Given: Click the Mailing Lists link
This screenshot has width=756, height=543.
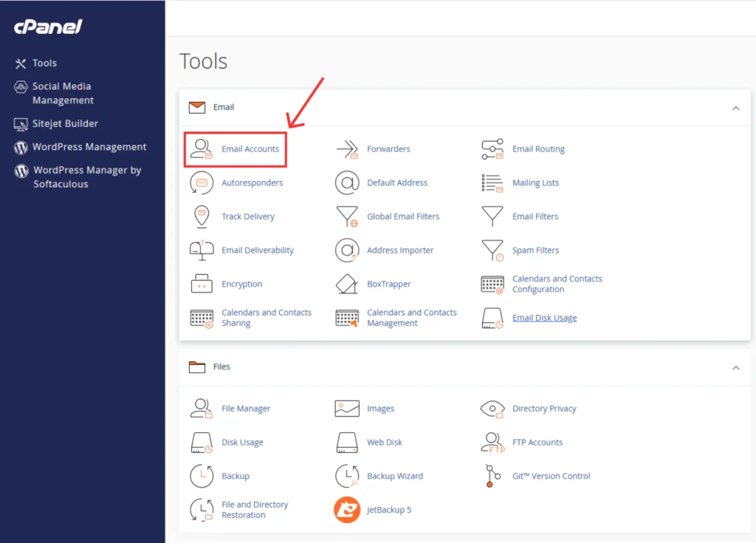Looking at the screenshot, I should coord(536,183).
